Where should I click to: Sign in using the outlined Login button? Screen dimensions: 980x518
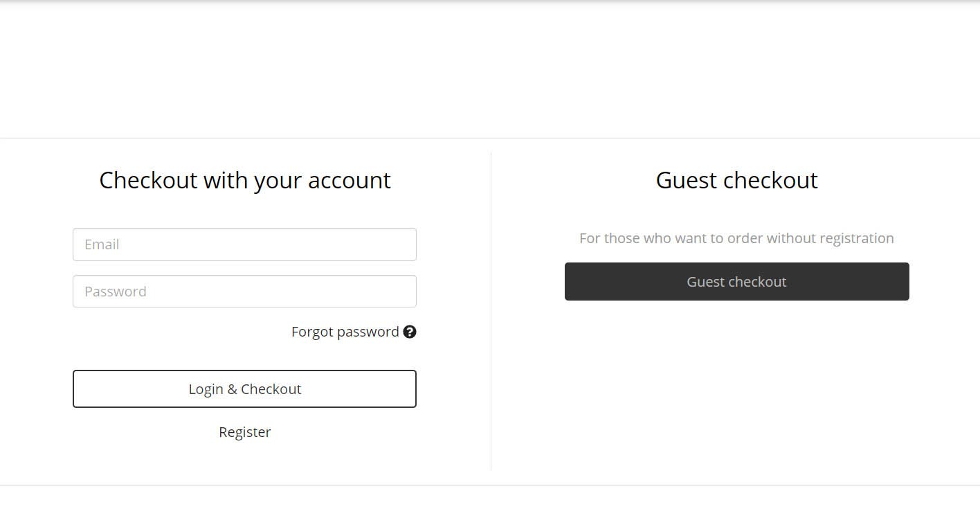[244, 389]
